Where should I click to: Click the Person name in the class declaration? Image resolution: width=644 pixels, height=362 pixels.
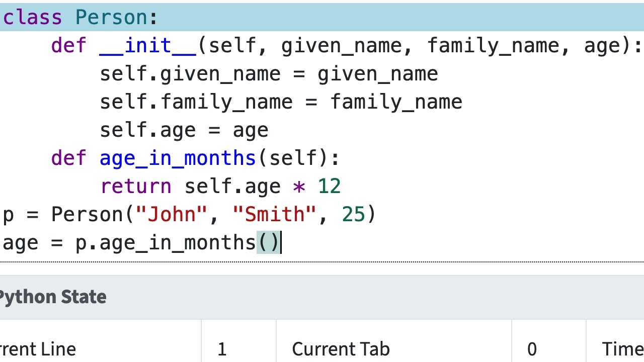[x=111, y=18]
